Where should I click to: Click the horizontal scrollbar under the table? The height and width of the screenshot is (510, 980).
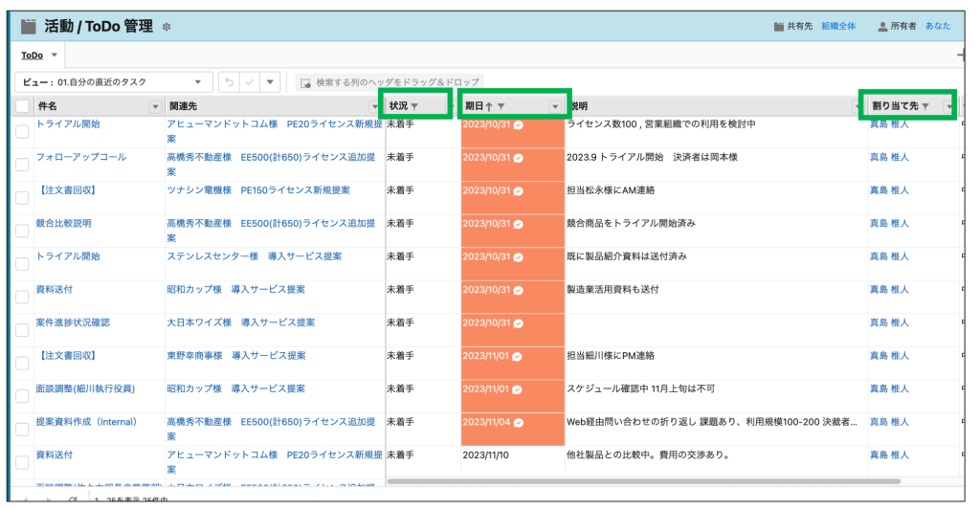tap(644, 481)
